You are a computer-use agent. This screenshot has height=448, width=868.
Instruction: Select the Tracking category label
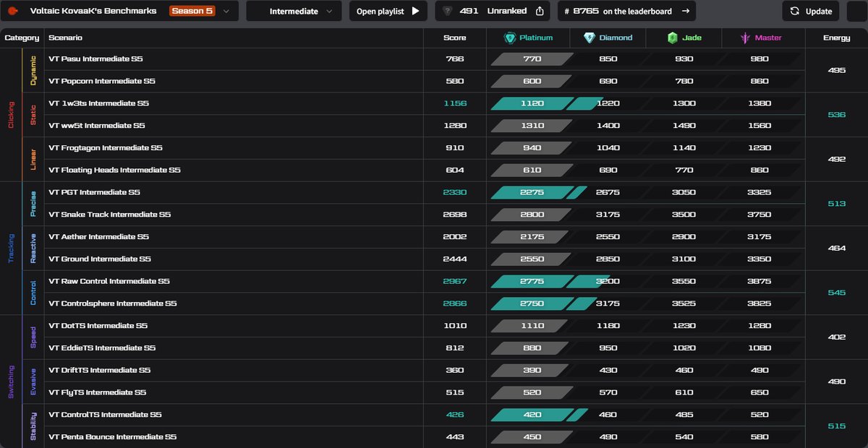11,248
